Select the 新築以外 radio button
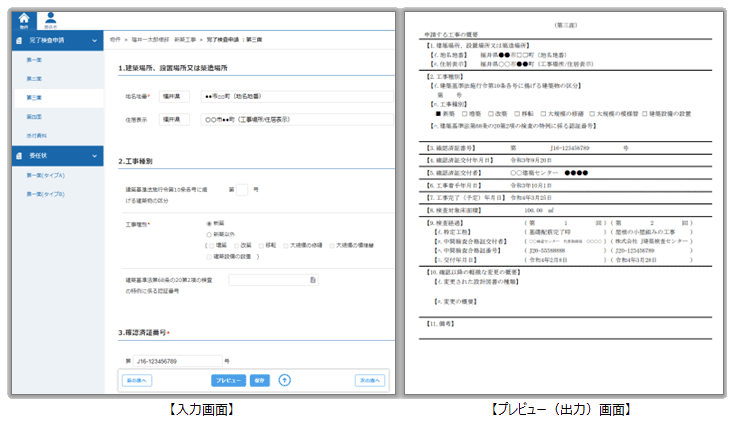 coord(208,233)
